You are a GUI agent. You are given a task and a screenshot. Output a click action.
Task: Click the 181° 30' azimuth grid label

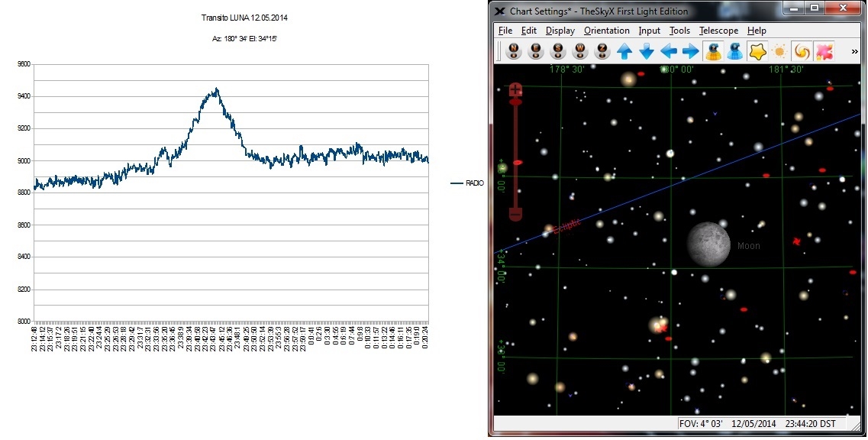click(786, 70)
